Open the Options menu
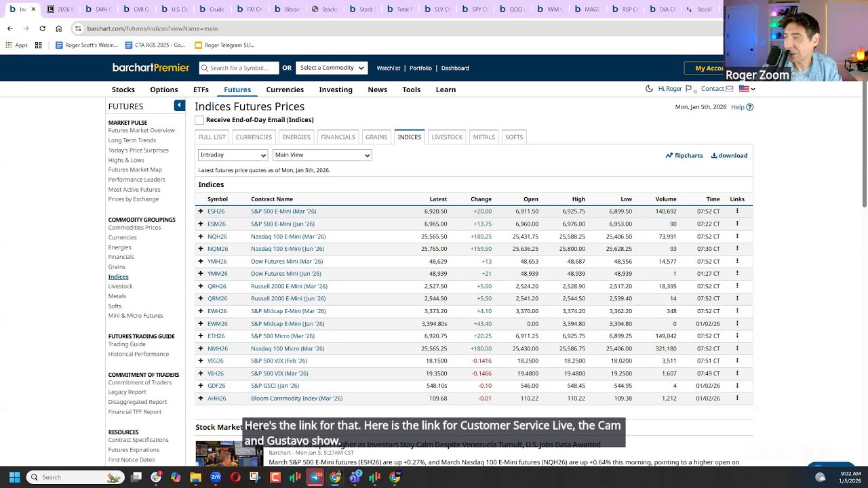Viewport: 868px width, 488px height. tap(164, 89)
